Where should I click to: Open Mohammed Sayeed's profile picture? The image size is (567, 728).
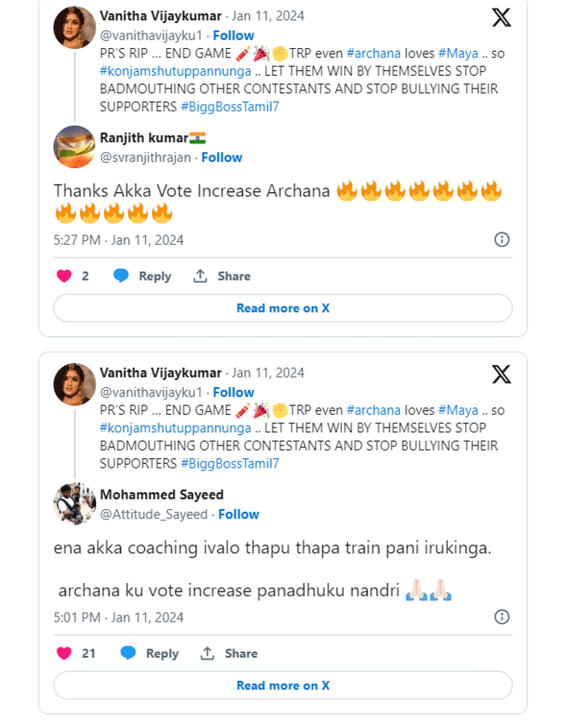pyautogui.click(x=74, y=504)
